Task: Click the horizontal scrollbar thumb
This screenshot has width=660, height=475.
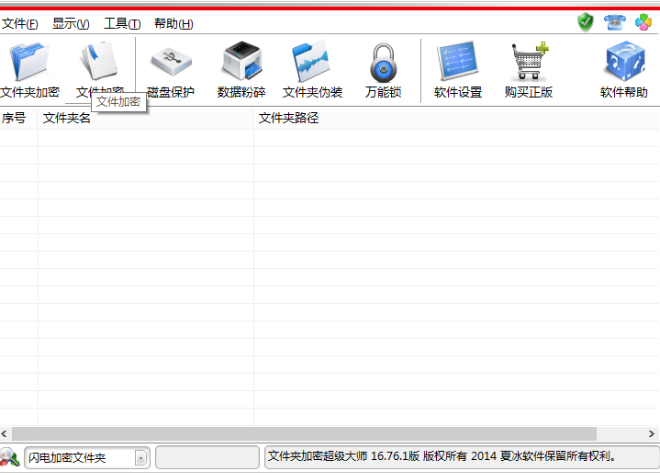Action: point(304,433)
